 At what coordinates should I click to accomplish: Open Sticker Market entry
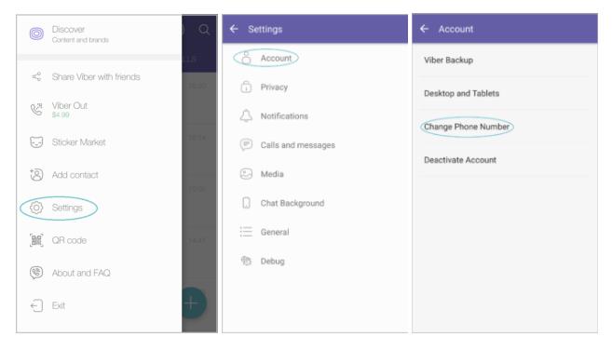[79, 142]
